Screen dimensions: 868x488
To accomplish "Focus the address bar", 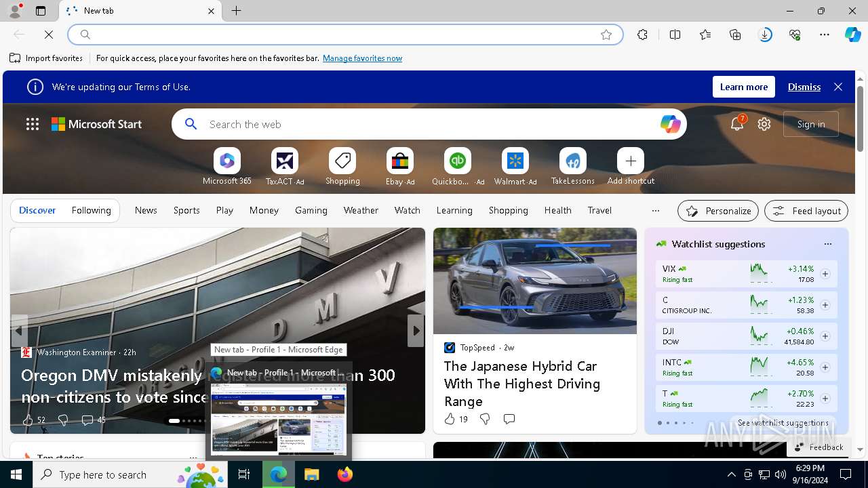I will pyautogui.click(x=346, y=35).
